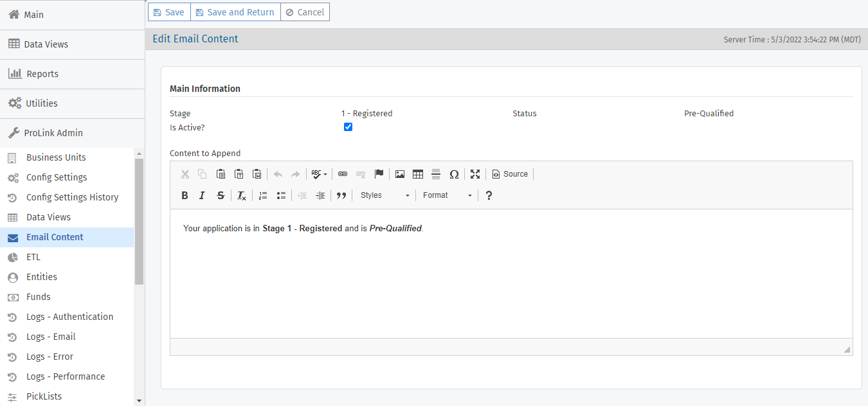Maximize the editor with the fullscreen icon
The width and height of the screenshot is (868, 406).
(x=475, y=174)
